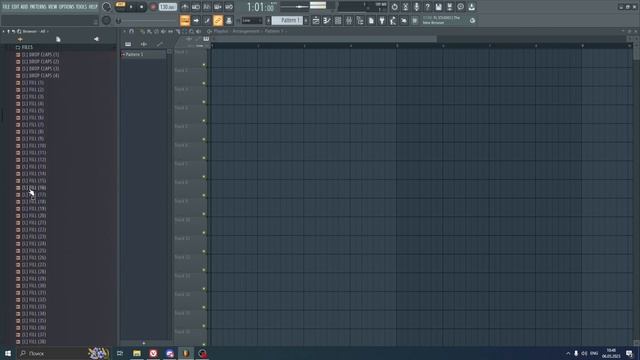Image resolution: width=640 pixels, height=360 pixels.
Task: Toggle wait for input icon
Action: pyautogui.click(x=196, y=7)
